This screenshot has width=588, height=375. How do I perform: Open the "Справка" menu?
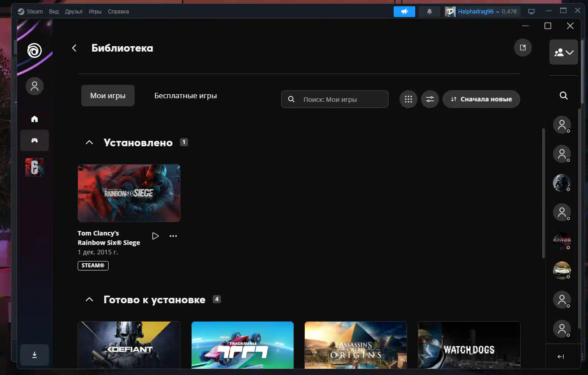tap(118, 12)
